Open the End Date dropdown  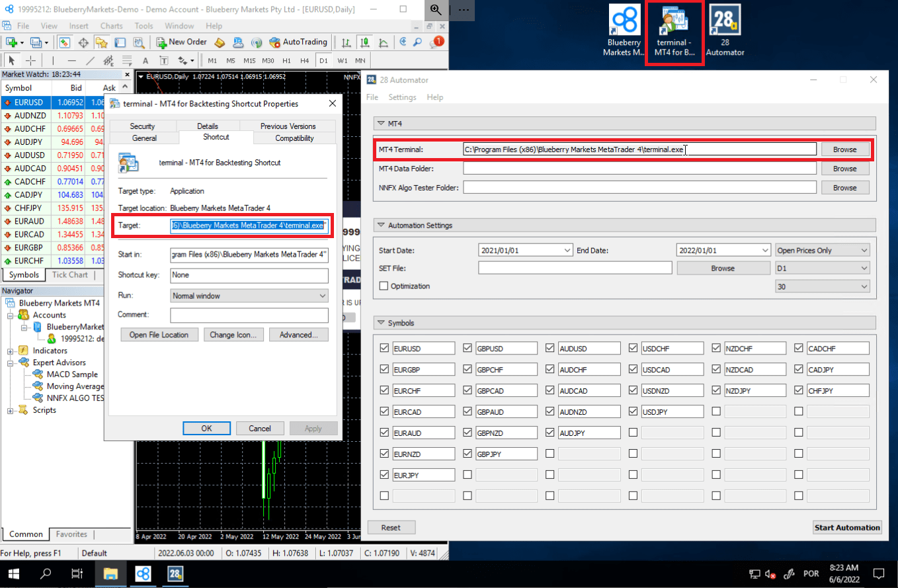pyautogui.click(x=765, y=251)
